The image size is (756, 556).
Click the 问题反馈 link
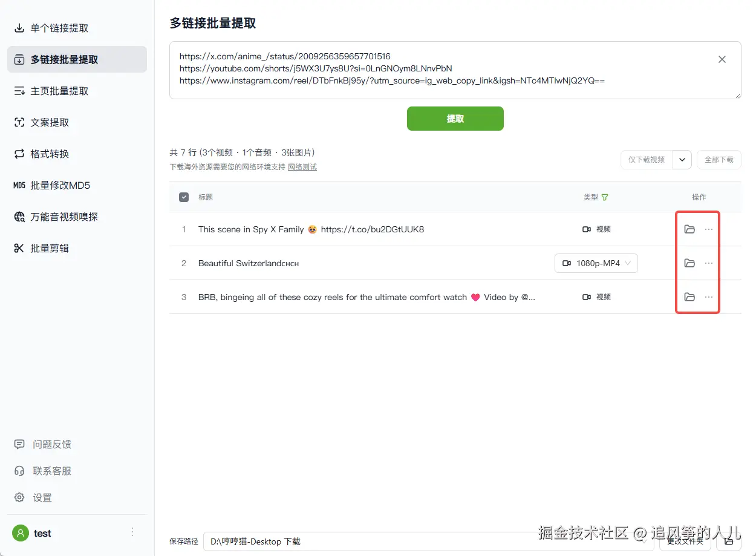52,444
